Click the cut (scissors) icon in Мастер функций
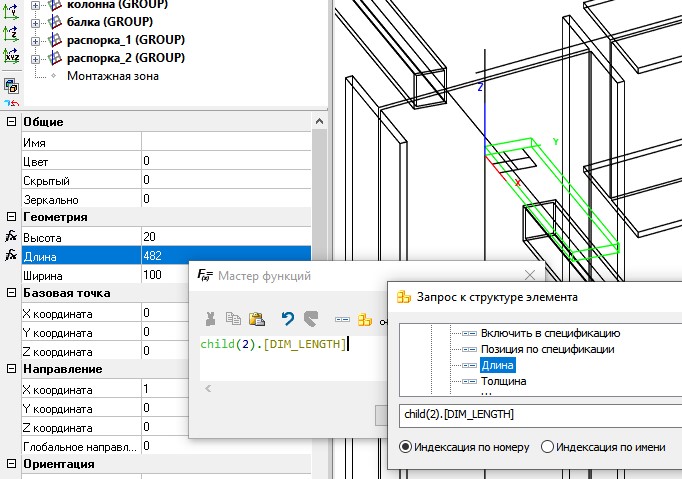The image size is (682, 479). tap(210, 319)
